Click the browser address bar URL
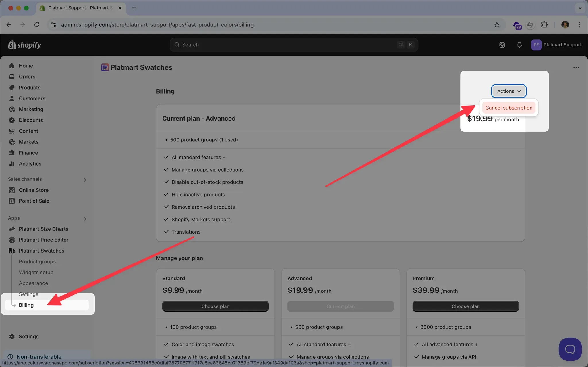 tap(157, 25)
